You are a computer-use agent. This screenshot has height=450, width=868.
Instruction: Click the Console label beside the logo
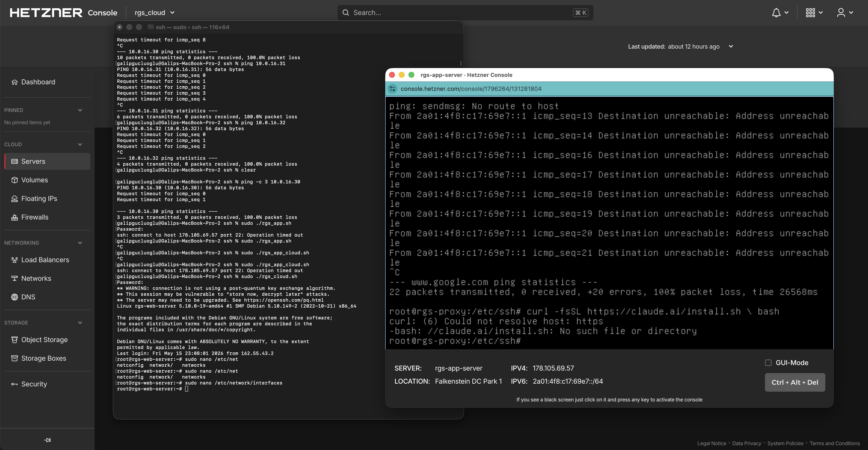pyautogui.click(x=102, y=13)
